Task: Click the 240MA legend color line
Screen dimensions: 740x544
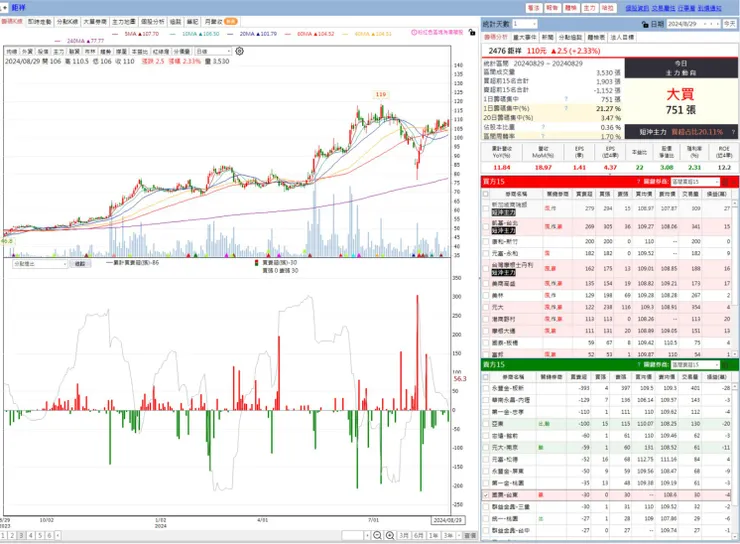Action: click(58, 41)
